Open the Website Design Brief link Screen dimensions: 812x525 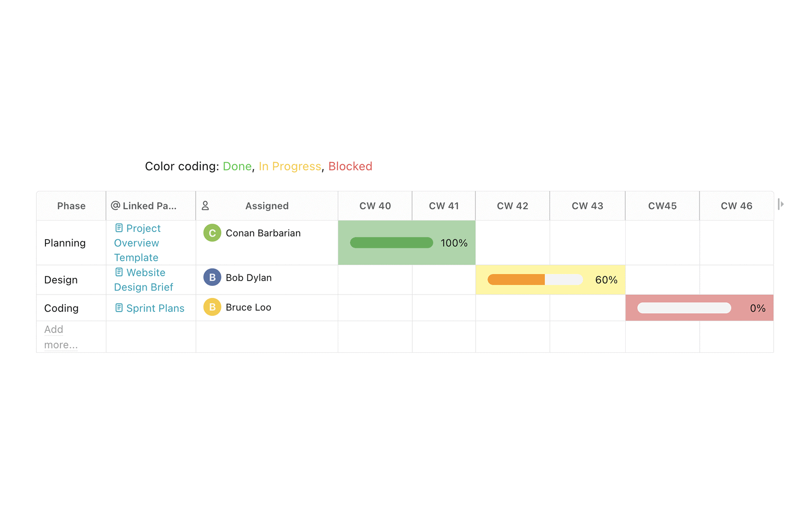pyautogui.click(x=143, y=280)
